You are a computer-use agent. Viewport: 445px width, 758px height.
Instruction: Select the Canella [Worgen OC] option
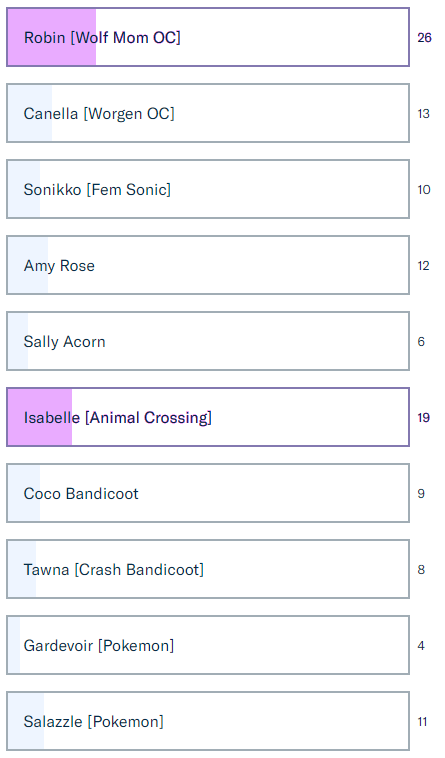point(208,113)
